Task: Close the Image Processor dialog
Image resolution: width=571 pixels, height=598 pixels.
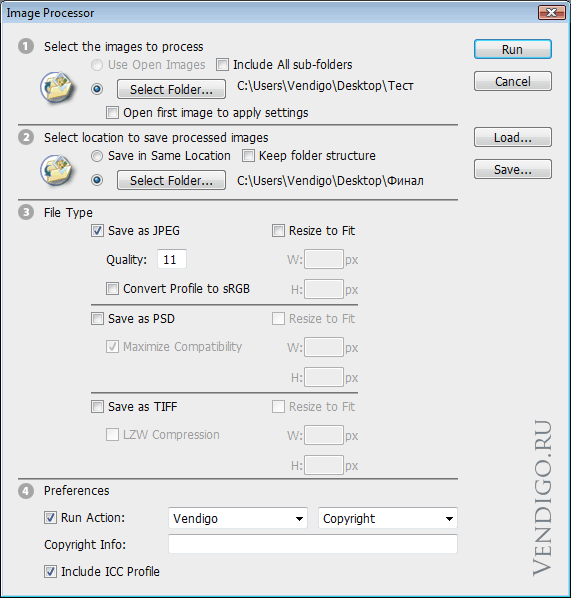Action: (x=551, y=13)
